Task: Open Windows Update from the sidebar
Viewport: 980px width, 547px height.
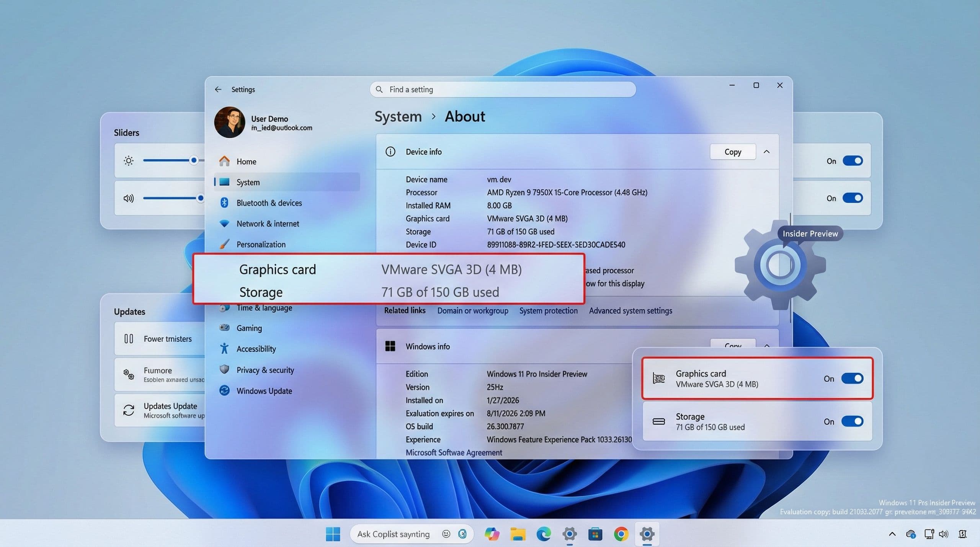Action: click(x=264, y=391)
